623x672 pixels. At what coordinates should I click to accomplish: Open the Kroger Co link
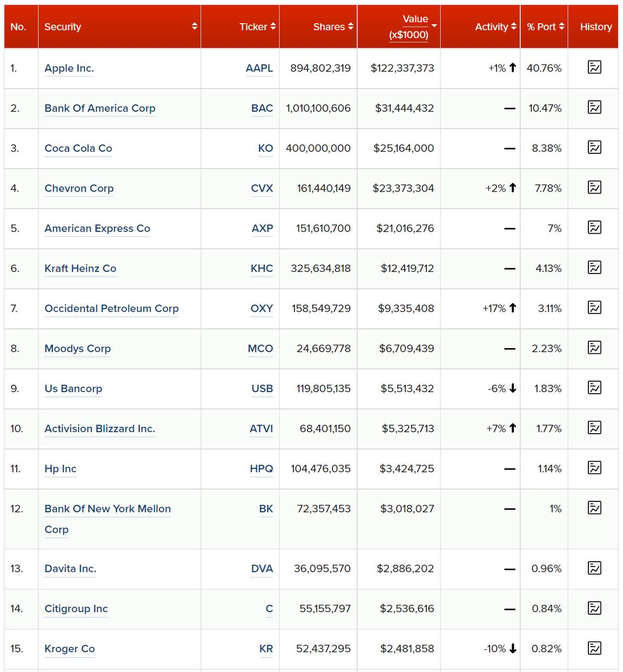pyautogui.click(x=70, y=649)
